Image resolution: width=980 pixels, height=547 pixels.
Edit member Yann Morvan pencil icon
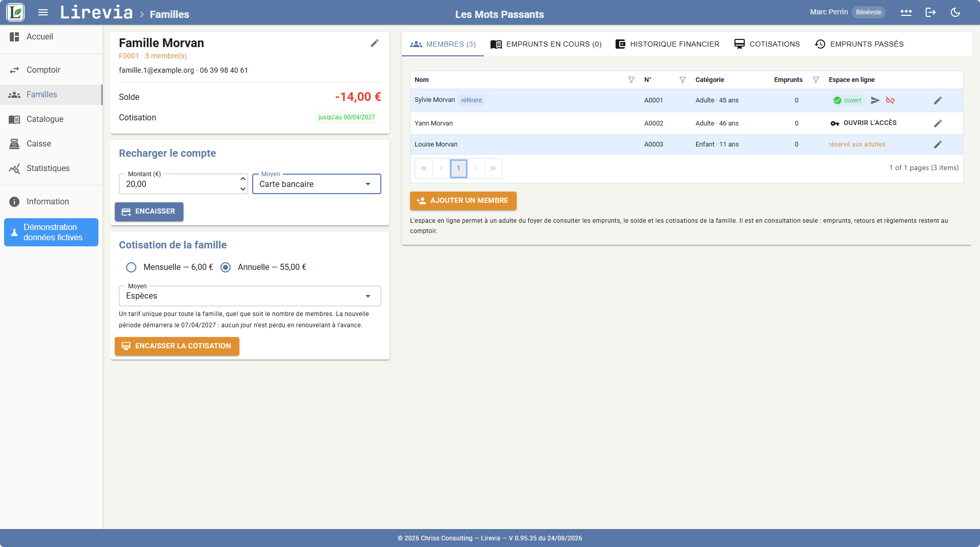(938, 123)
